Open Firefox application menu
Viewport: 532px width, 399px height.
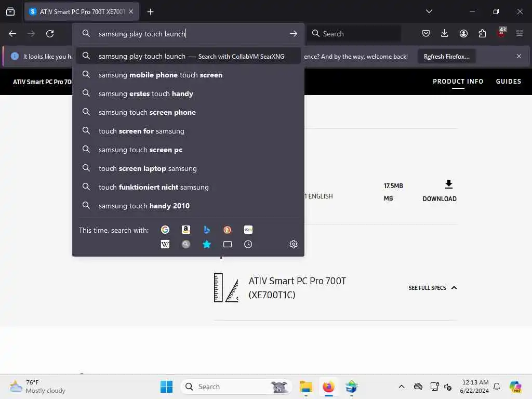tap(520, 33)
